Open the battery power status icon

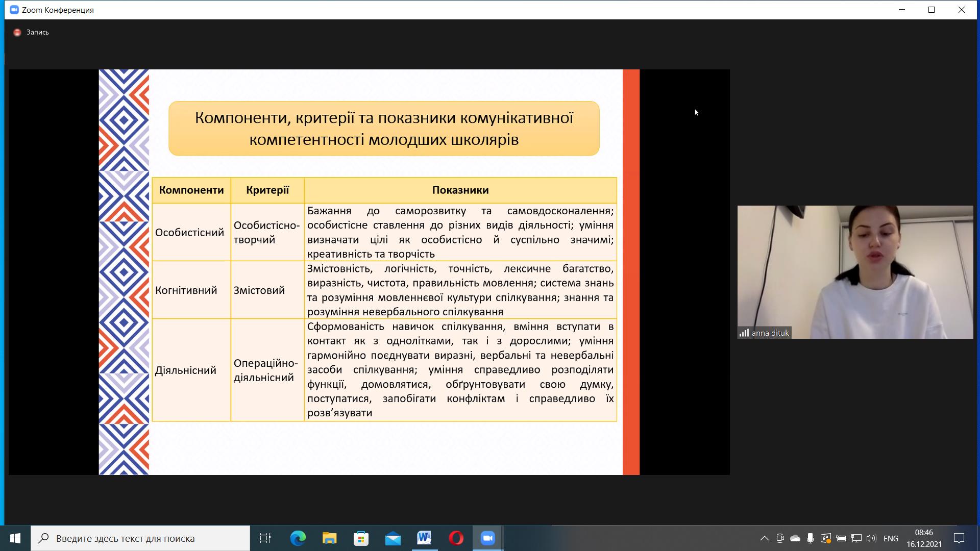point(841,538)
